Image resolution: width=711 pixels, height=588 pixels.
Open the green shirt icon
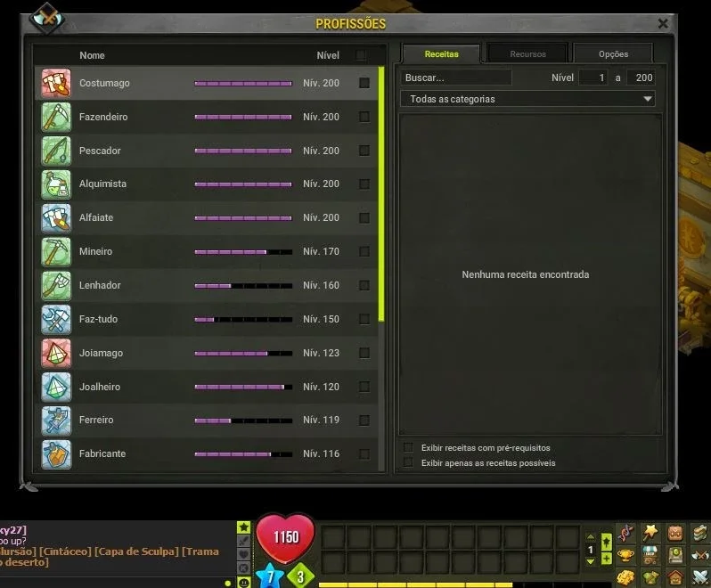coord(650,577)
